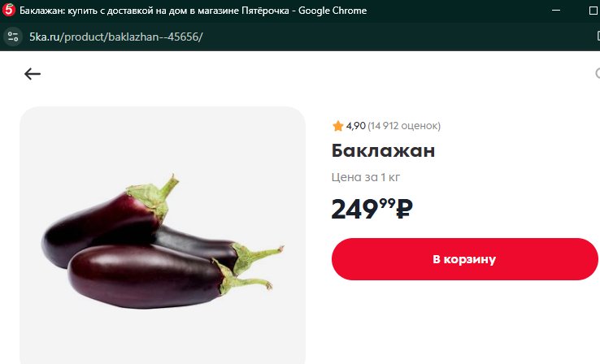This screenshot has height=364, width=600.
Task: Maximize the Chrome window
Action: (x=593, y=11)
